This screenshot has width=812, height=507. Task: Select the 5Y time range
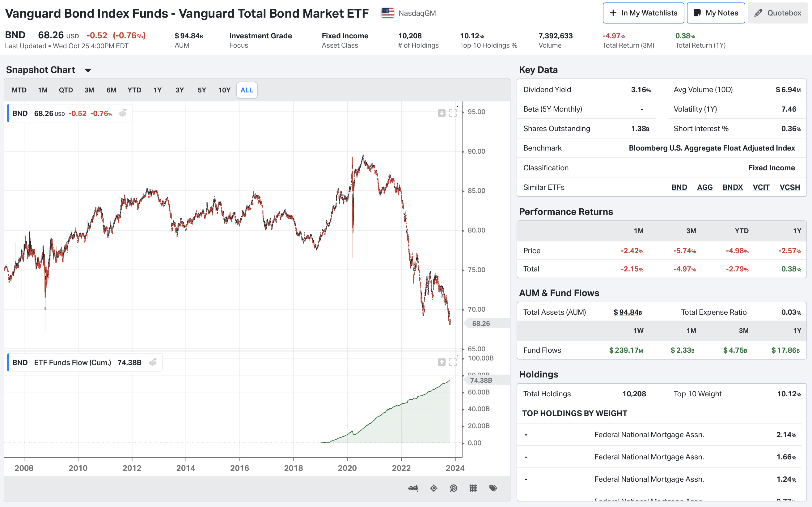click(202, 90)
